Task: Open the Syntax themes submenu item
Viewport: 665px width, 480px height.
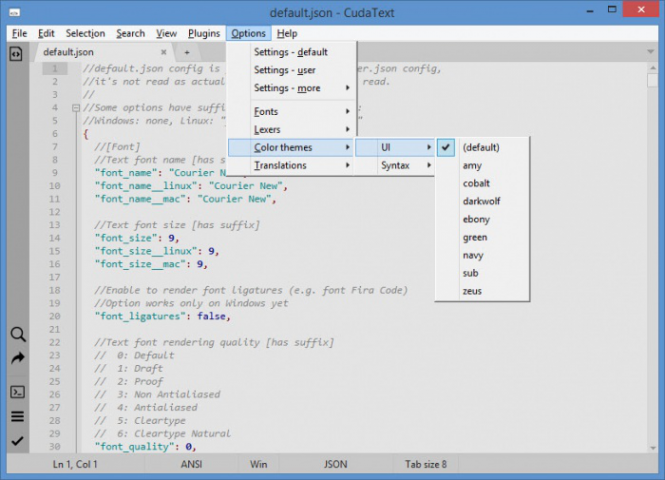Action: click(x=394, y=165)
